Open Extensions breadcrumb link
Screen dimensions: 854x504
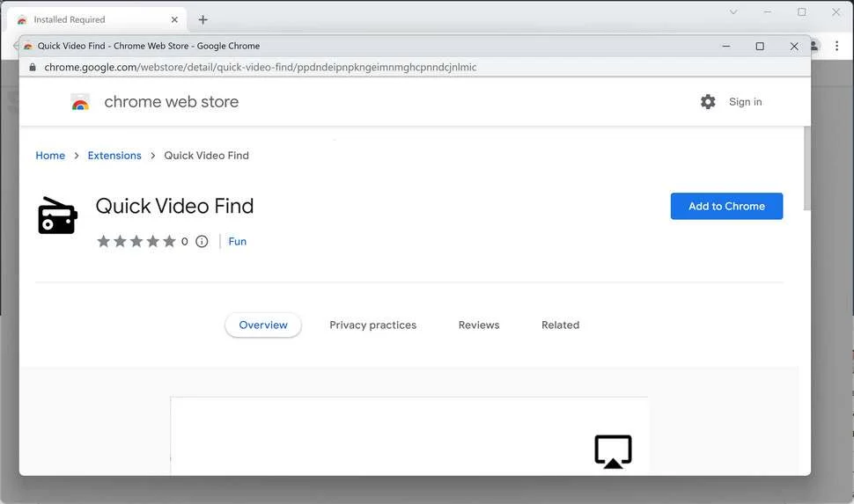click(x=114, y=156)
